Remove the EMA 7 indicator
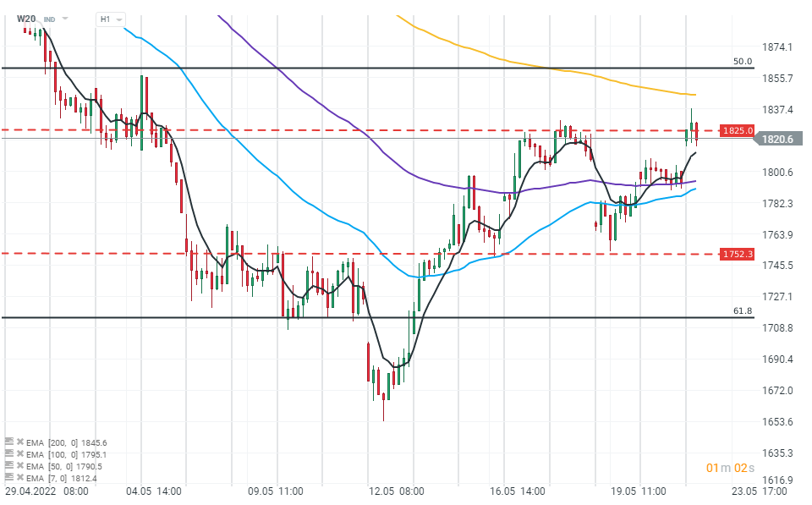812x505 pixels. pos(20,478)
